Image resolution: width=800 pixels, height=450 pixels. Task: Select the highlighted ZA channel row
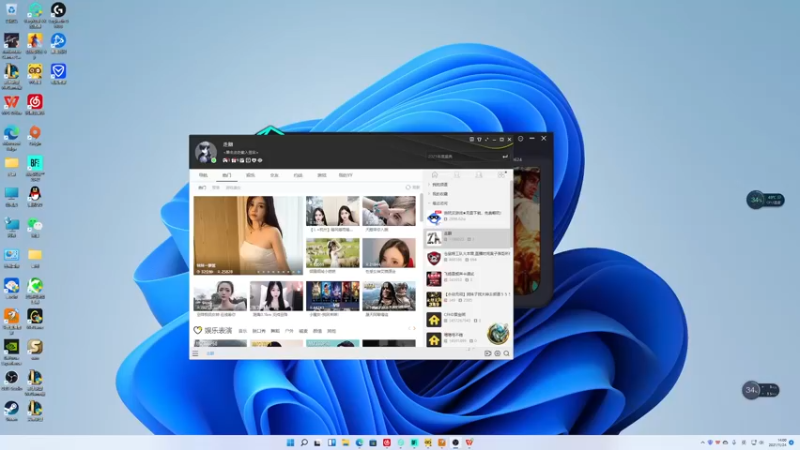click(467, 238)
